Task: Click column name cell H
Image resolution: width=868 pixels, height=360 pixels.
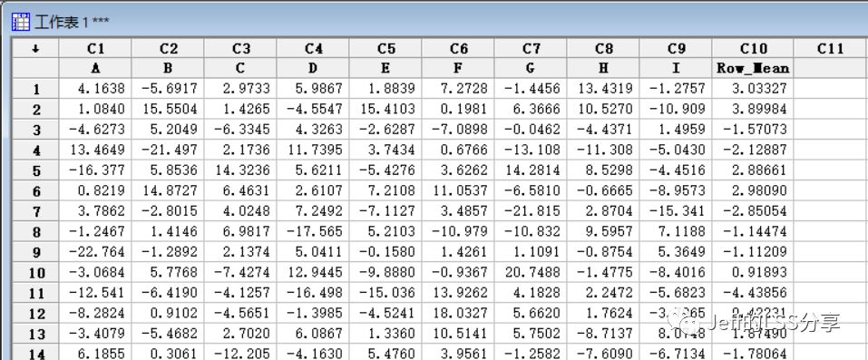Action: point(603,68)
